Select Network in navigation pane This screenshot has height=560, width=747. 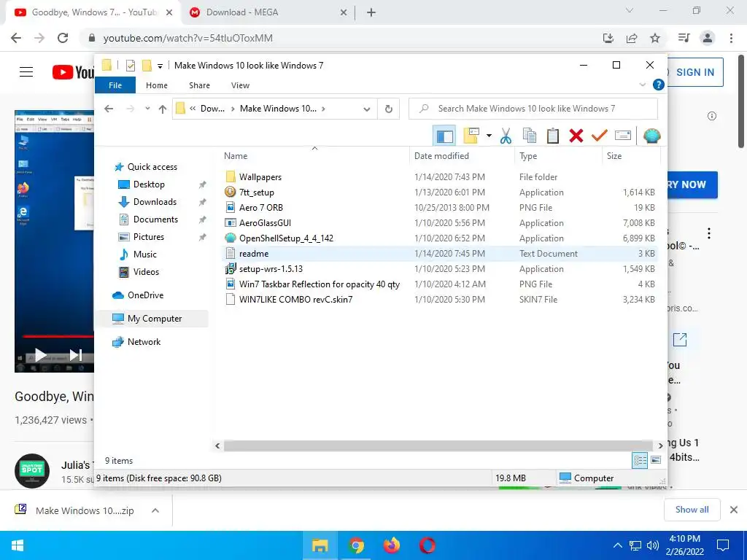click(144, 342)
